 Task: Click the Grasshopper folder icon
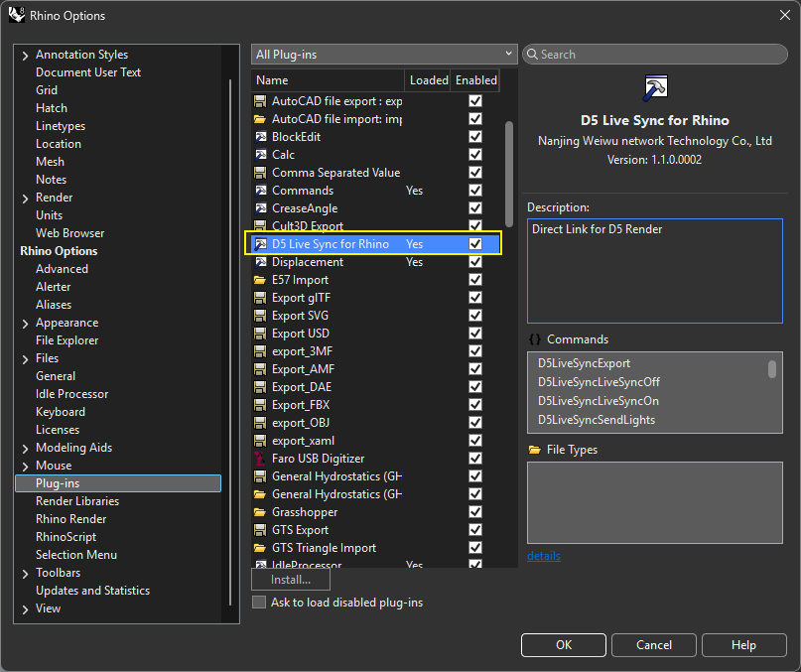click(260, 512)
